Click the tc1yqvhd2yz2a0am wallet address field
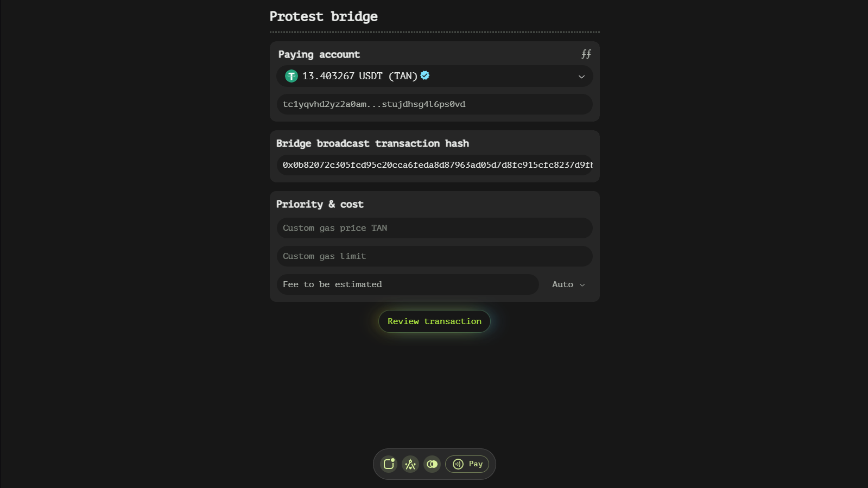This screenshot has height=488, width=868. pos(434,104)
